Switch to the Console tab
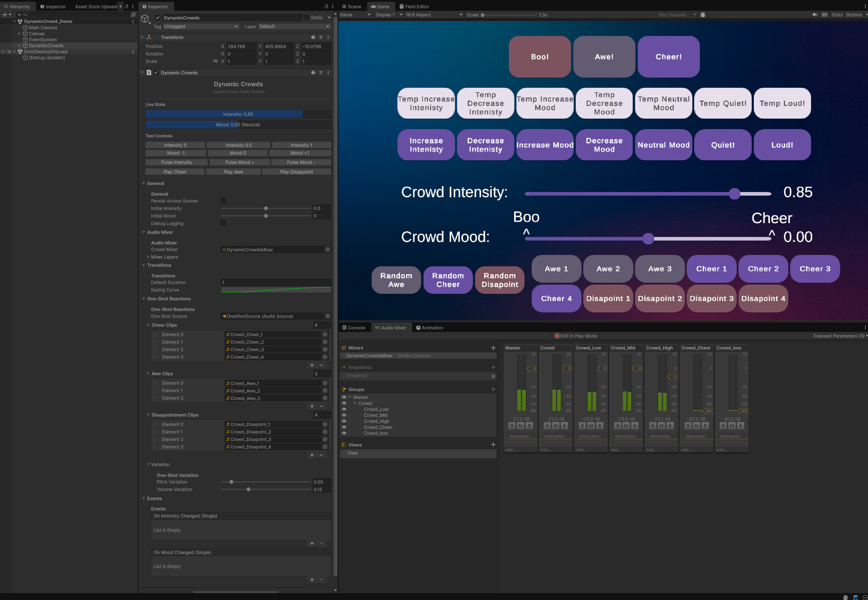Screen dimensions: 868x600 (x=354, y=327)
